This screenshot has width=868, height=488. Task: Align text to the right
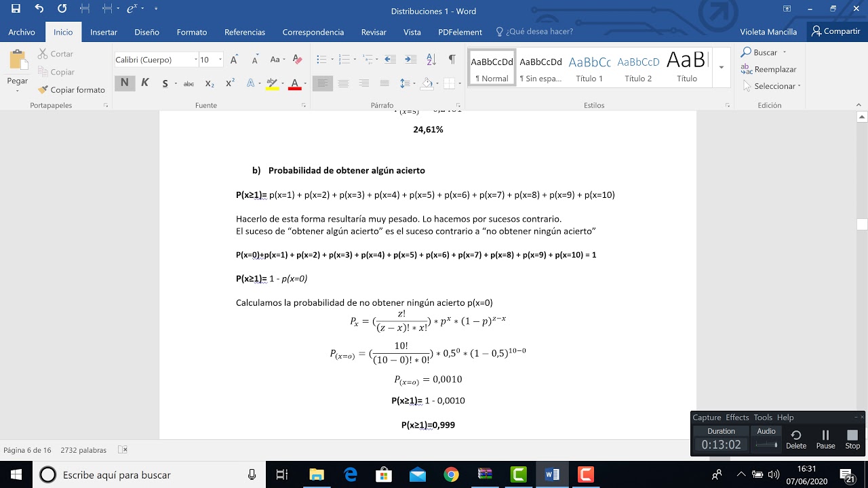tap(364, 83)
